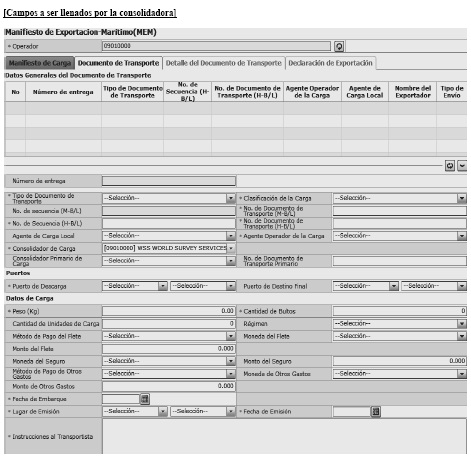This screenshot has height=460, width=471.
Task: Click the Agente Operador de la Carga column header
Action: pos(312,92)
